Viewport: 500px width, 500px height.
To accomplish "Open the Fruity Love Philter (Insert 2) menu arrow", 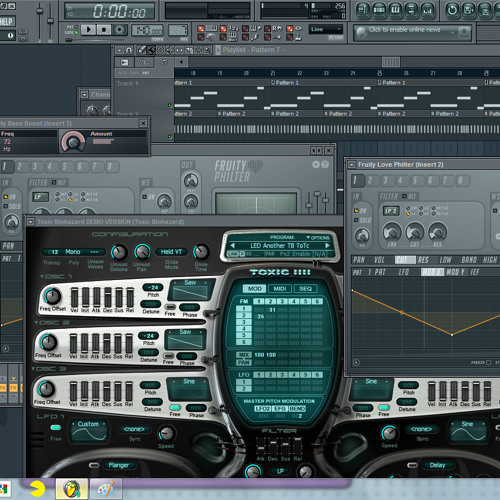I will tap(351, 165).
